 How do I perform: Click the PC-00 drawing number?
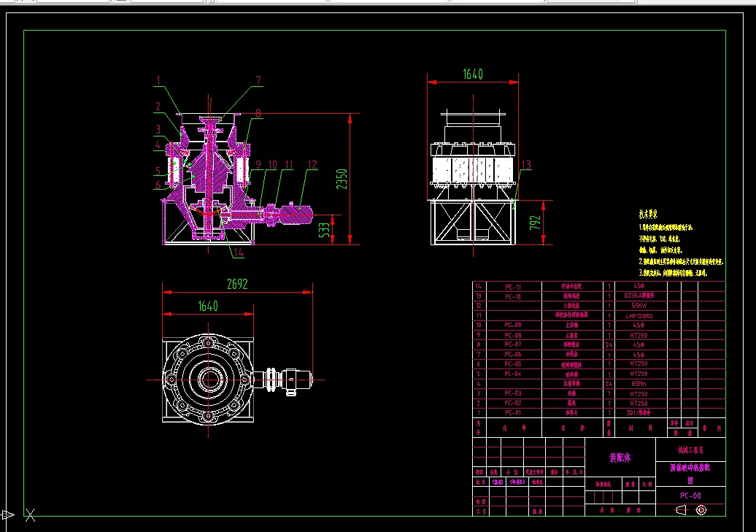tap(690, 496)
